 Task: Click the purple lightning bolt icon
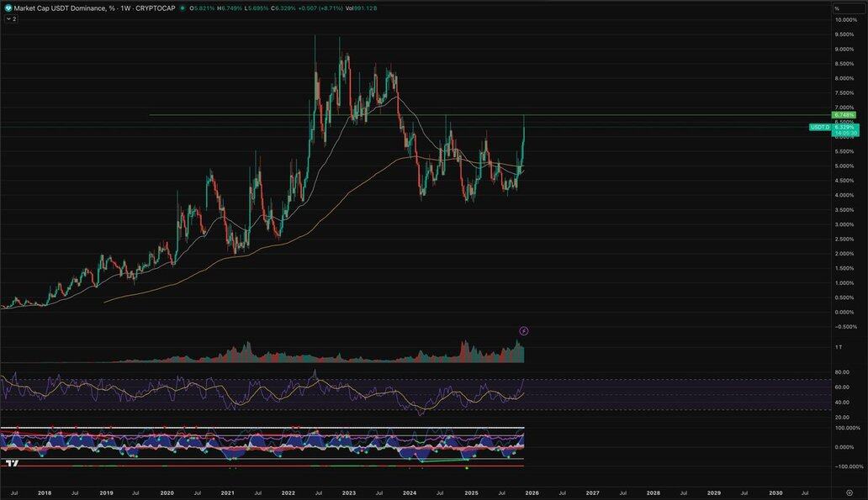tap(524, 331)
